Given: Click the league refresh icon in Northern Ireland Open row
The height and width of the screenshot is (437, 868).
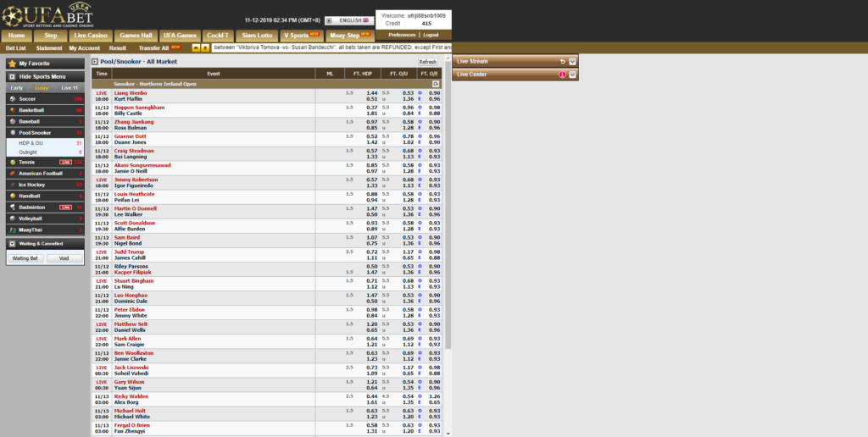Looking at the screenshot, I should pyautogui.click(x=436, y=84).
